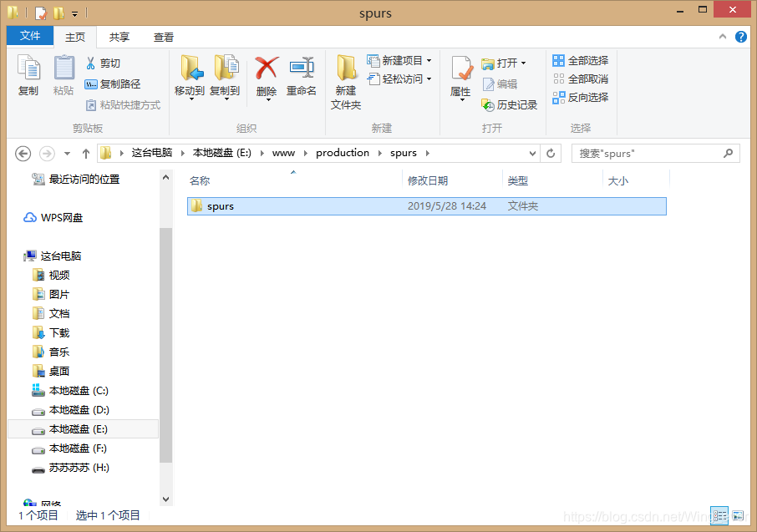Switch to the View (查看) tab
Viewport: 757px width, 532px height.
(164, 38)
